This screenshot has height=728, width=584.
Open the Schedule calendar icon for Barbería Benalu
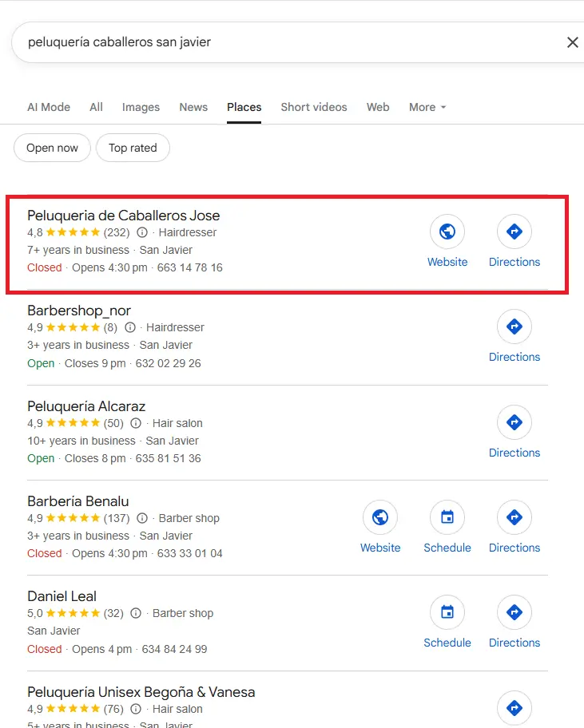click(447, 516)
